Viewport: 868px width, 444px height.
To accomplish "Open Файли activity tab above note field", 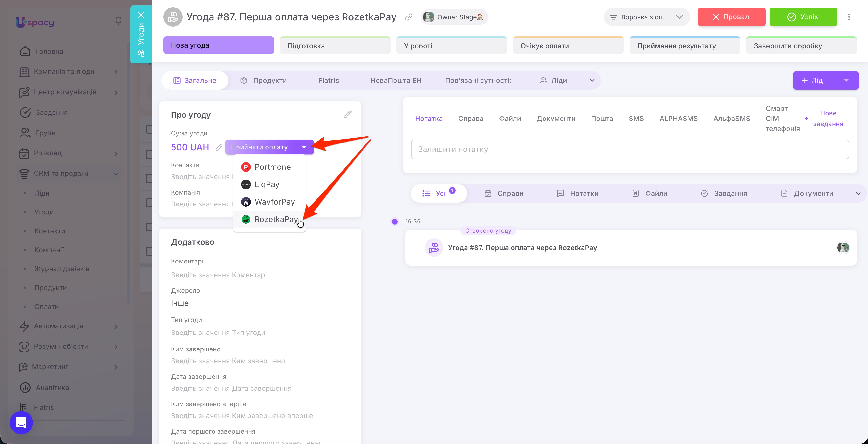I will 510,119.
